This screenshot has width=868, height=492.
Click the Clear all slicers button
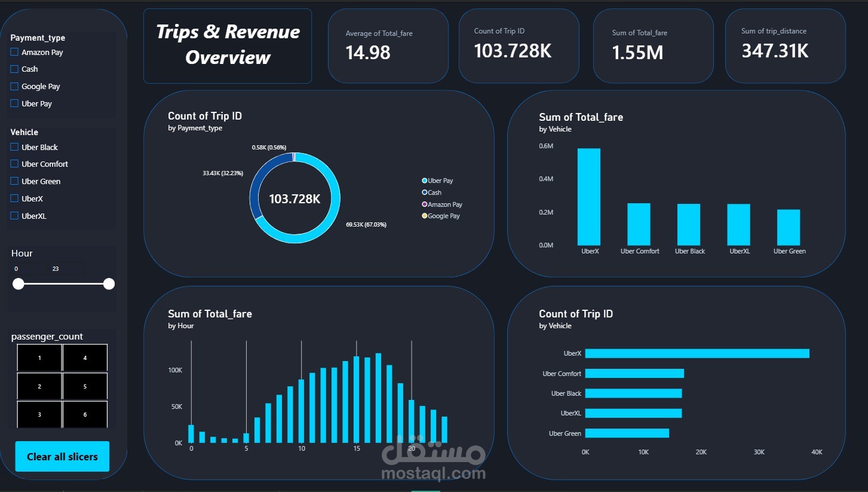(x=62, y=456)
